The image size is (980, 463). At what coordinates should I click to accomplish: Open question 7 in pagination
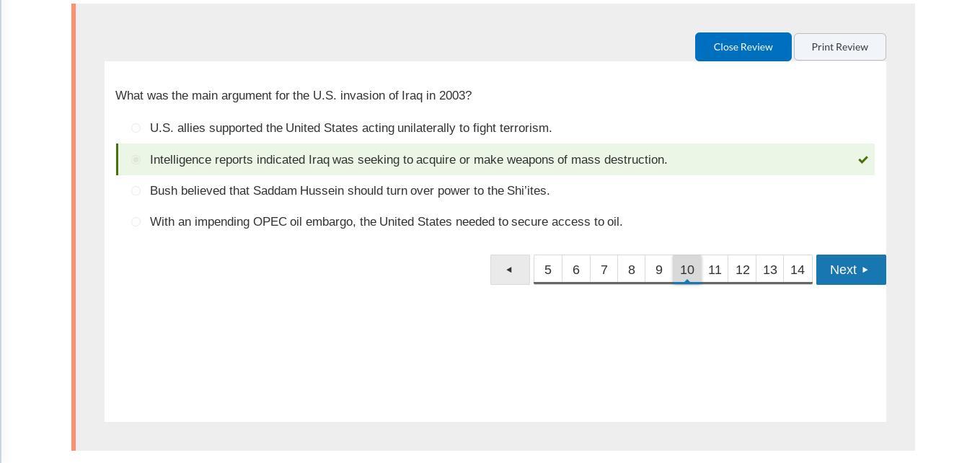(x=604, y=270)
